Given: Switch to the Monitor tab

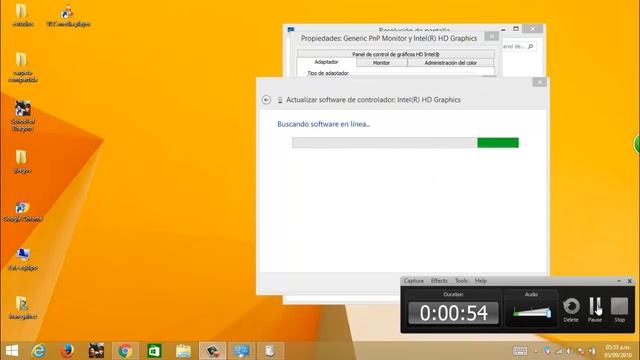Looking at the screenshot, I should tap(381, 62).
